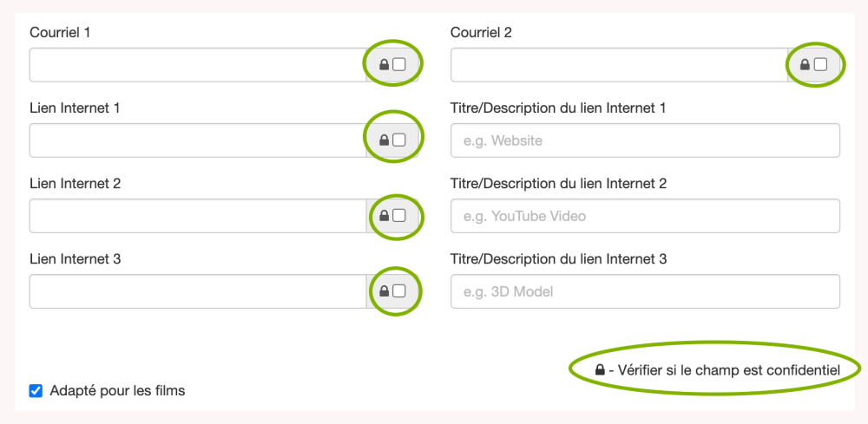Set Lien Internet 3 as confidential

pyautogui.click(x=399, y=291)
